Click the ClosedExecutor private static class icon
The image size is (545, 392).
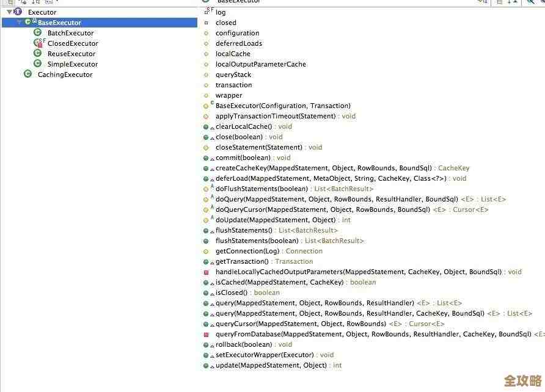pyautogui.click(x=38, y=43)
